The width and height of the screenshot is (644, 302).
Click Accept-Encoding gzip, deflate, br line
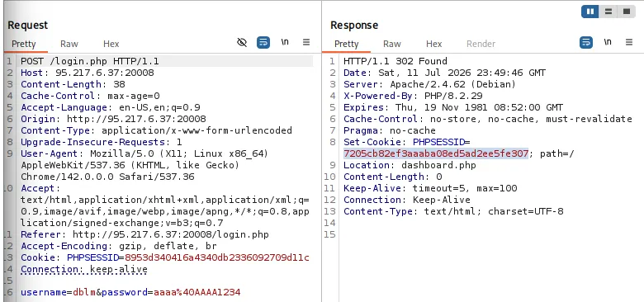[119, 246]
